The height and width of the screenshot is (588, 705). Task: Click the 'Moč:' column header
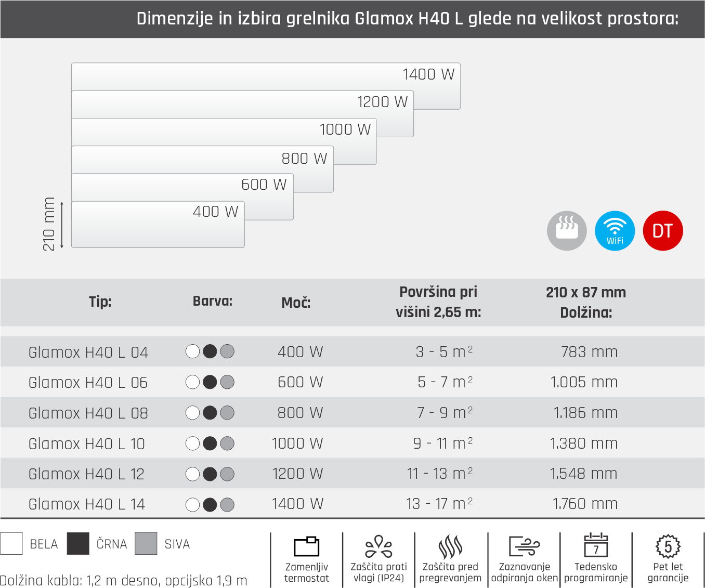point(296,302)
